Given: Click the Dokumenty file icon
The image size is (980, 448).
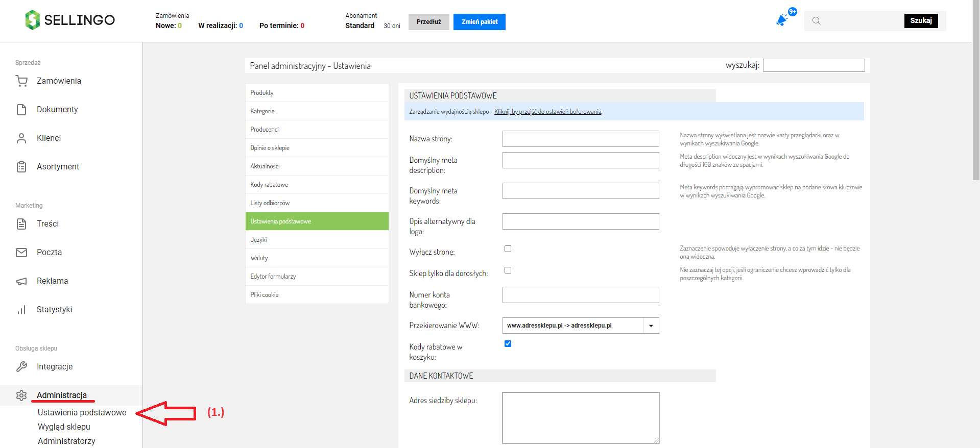Looking at the screenshot, I should (21, 109).
